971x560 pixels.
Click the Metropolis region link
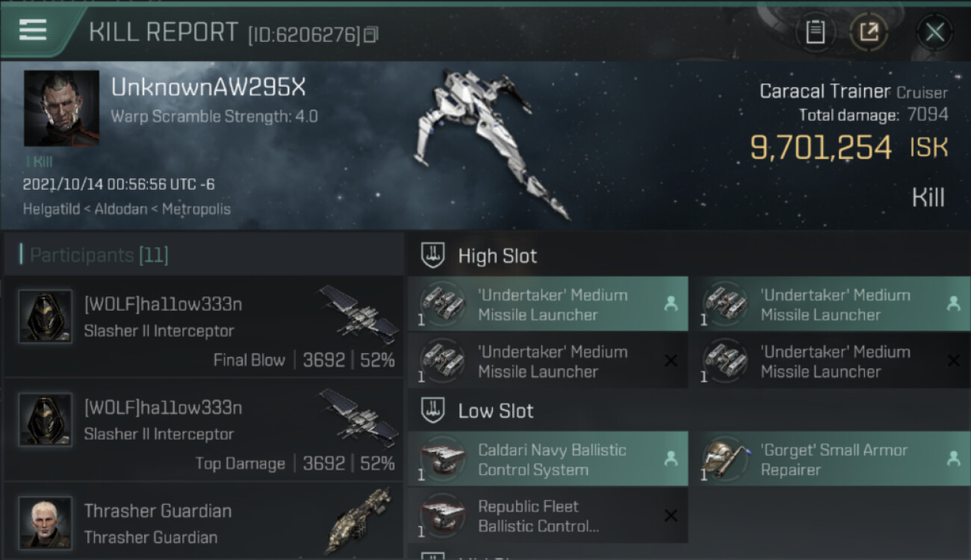click(x=197, y=209)
